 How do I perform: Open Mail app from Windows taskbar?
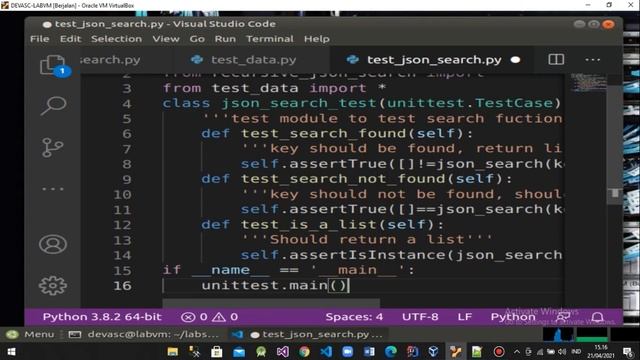pos(238,351)
